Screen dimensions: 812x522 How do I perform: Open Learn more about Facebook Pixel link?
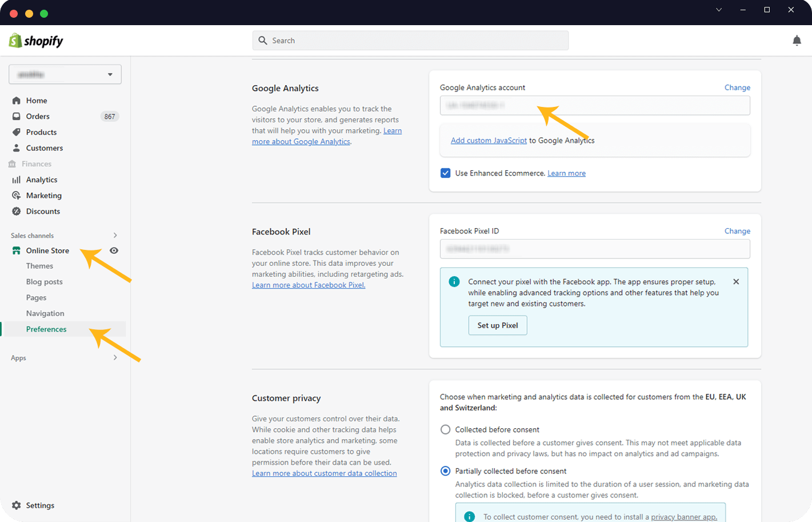point(309,285)
